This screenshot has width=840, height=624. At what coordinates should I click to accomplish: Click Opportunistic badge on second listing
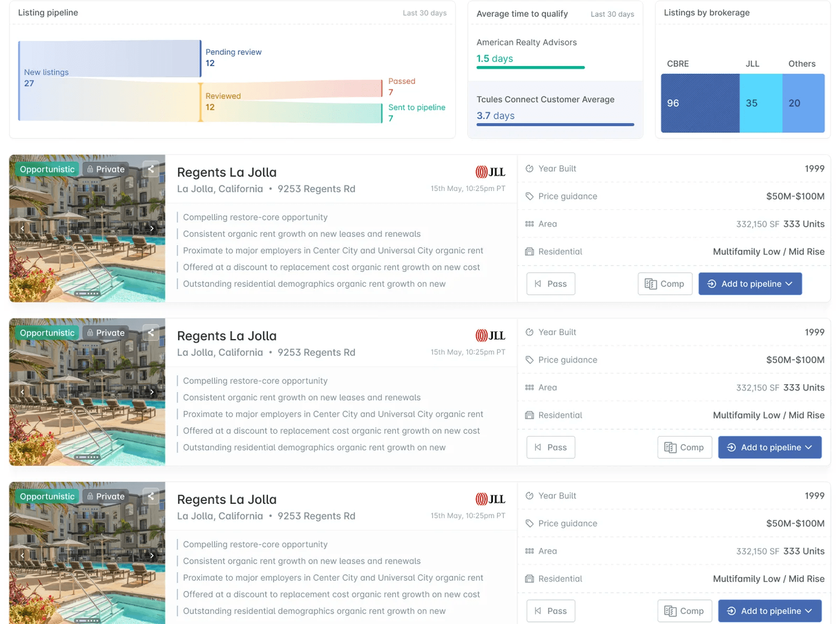(x=47, y=333)
